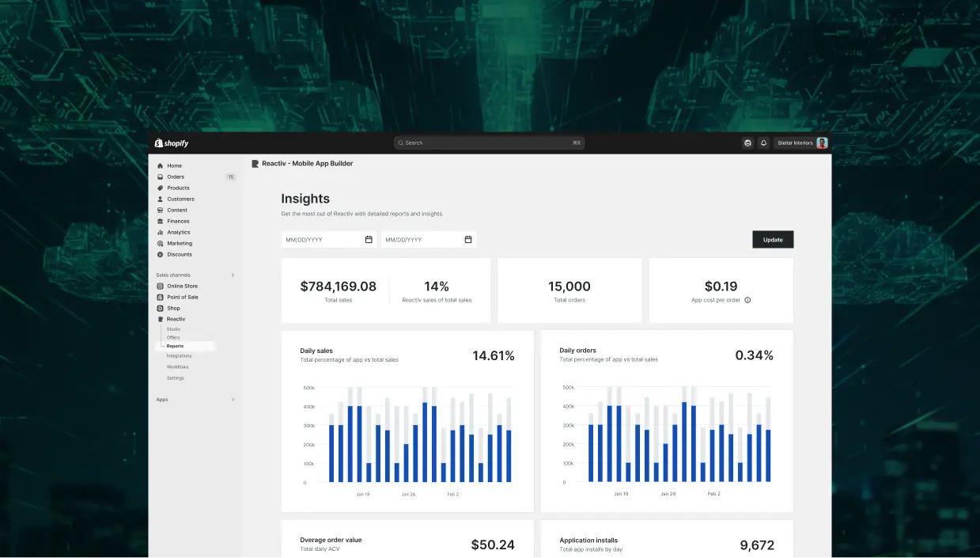Click the Shop channel icon
The width and height of the screenshot is (980, 558).
[x=161, y=309]
